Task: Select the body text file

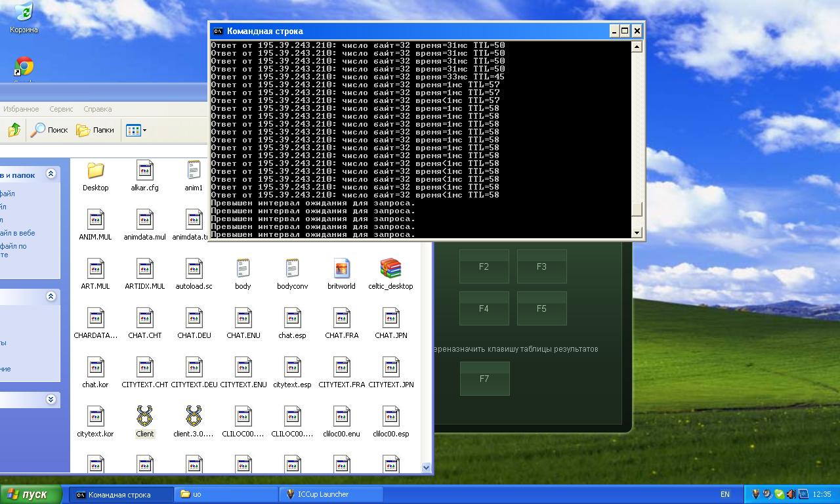Action: click(243, 269)
